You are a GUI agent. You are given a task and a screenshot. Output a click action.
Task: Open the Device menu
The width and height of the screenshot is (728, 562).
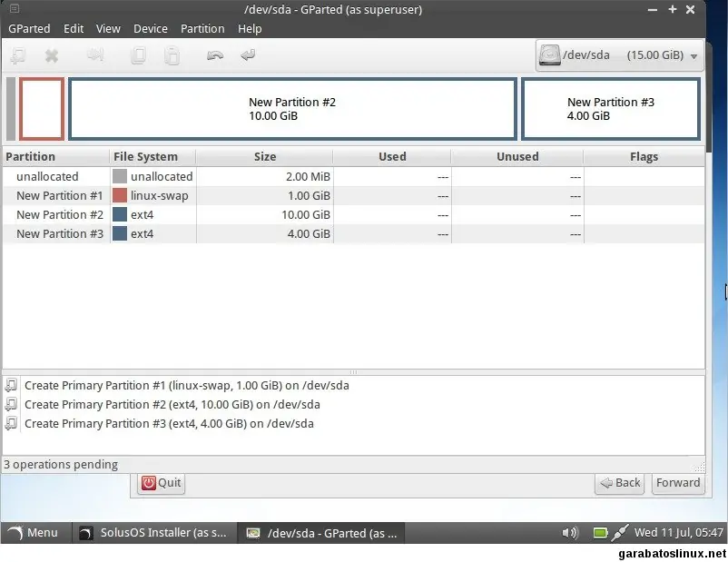click(x=151, y=29)
